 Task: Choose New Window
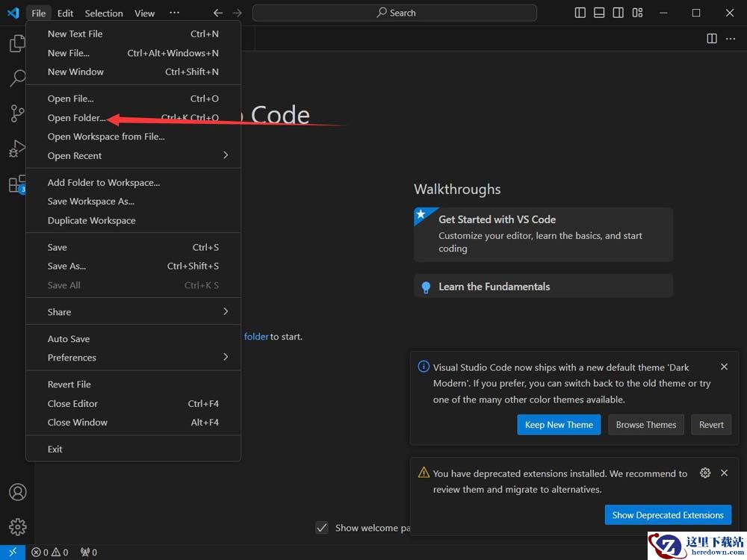134,72
